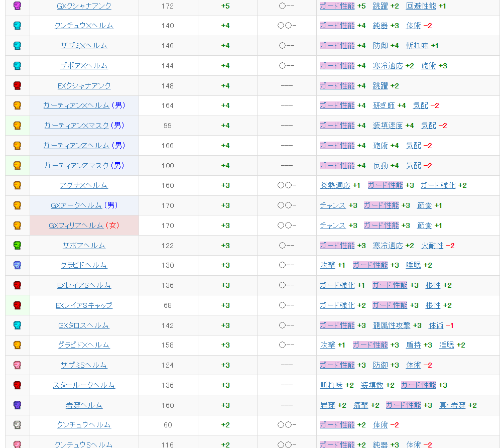Open the クンチュウXヘルム armor link
Screen dimensions: 504x448
(x=84, y=26)
